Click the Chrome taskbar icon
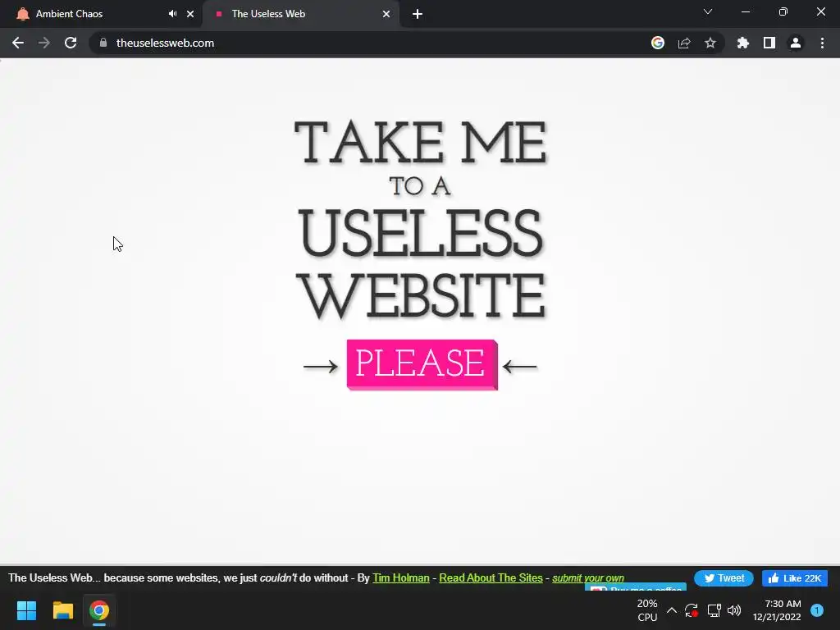Image resolution: width=840 pixels, height=630 pixels. tap(99, 610)
